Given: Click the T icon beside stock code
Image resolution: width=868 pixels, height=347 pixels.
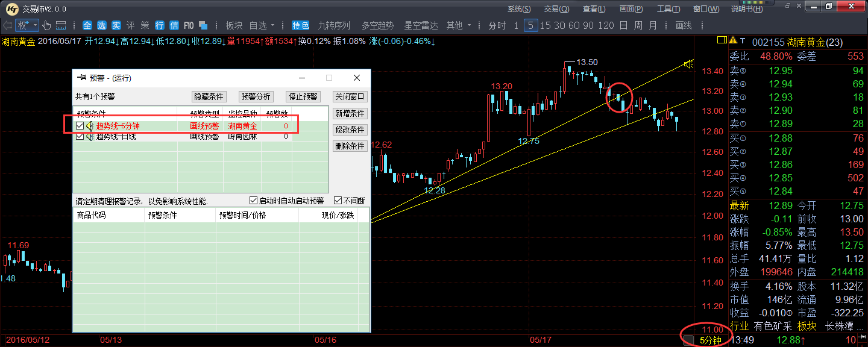Looking at the screenshot, I should pyautogui.click(x=743, y=40).
